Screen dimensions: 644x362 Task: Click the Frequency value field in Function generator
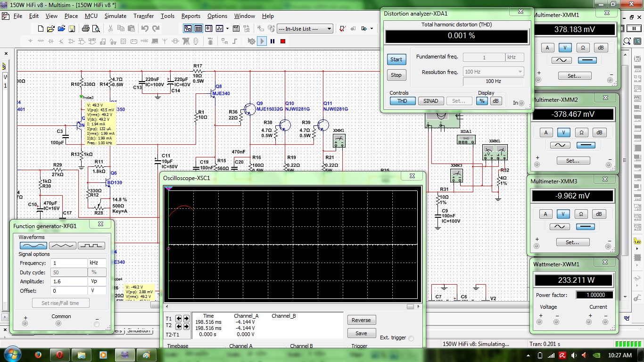tap(68, 263)
